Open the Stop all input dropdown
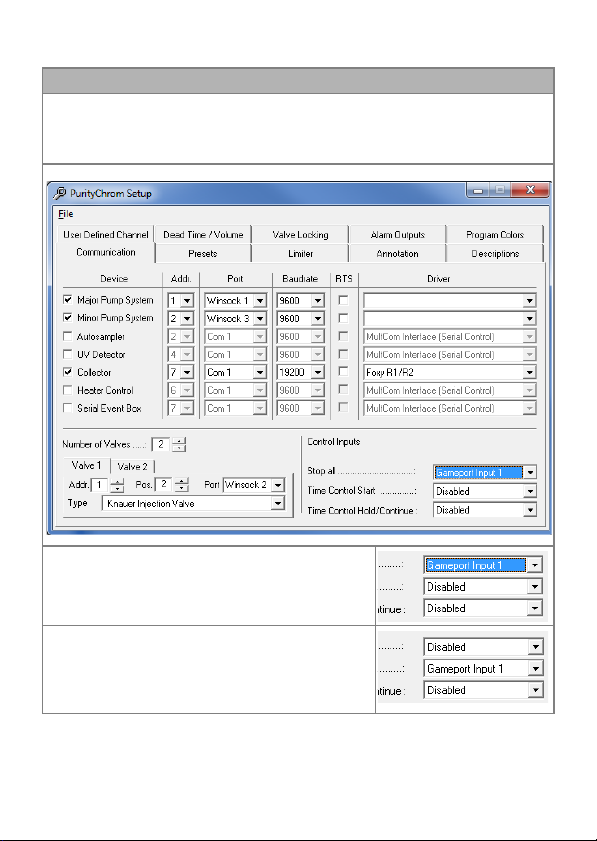Image resolution: width=597 pixels, height=841 pixels. pyautogui.click(x=529, y=473)
